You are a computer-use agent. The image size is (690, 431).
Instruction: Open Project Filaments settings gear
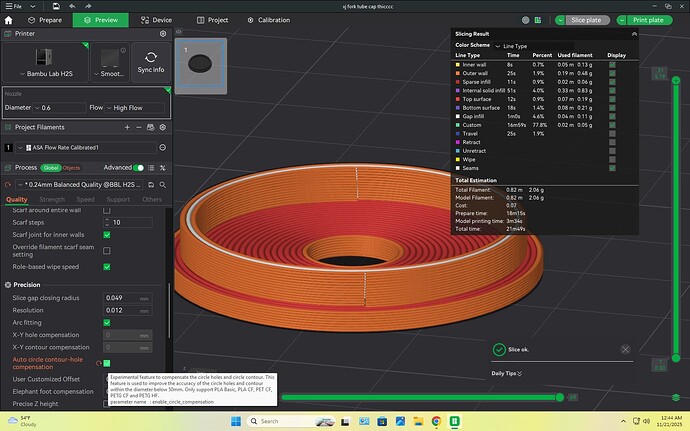(x=163, y=127)
